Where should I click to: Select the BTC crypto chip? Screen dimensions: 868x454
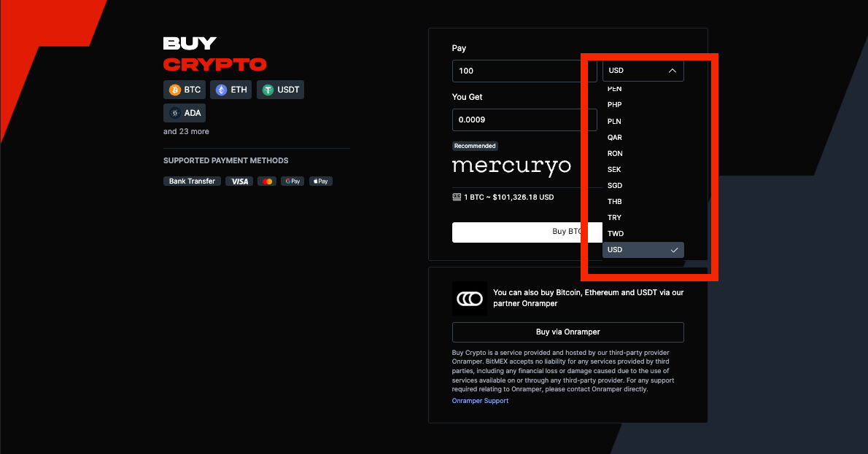coord(185,90)
